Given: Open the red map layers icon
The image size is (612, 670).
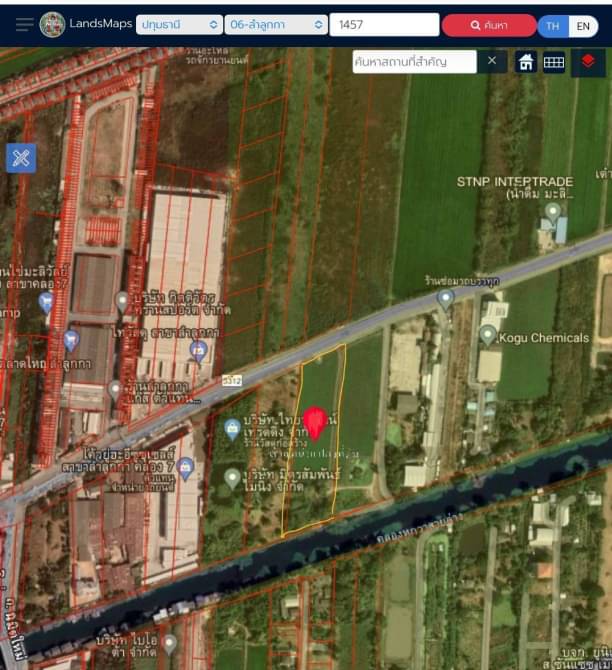Looking at the screenshot, I should 588,62.
